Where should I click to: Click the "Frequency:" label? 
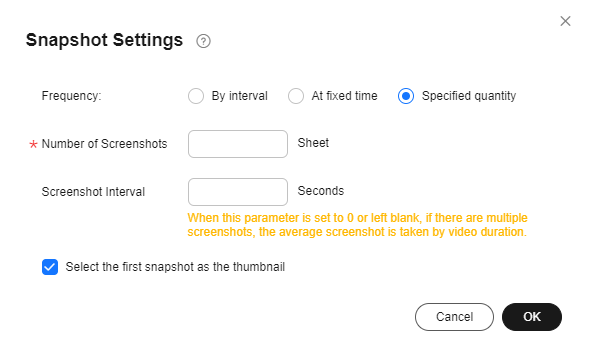click(71, 96)
